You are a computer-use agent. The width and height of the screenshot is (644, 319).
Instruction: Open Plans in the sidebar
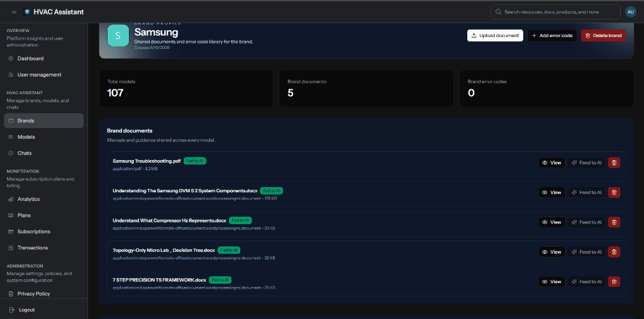pos(44,215)
